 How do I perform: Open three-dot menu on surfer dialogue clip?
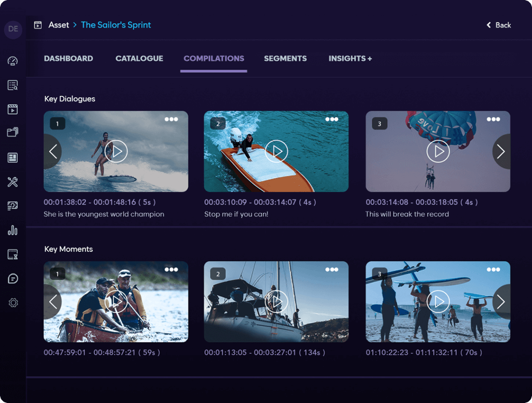pyautogui.click(x=171, y=119)
